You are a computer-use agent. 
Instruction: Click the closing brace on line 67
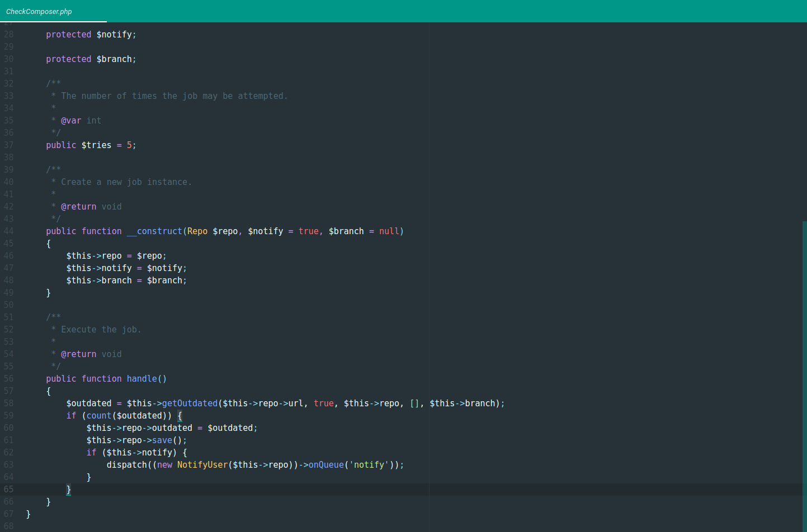tap(28, 514)
